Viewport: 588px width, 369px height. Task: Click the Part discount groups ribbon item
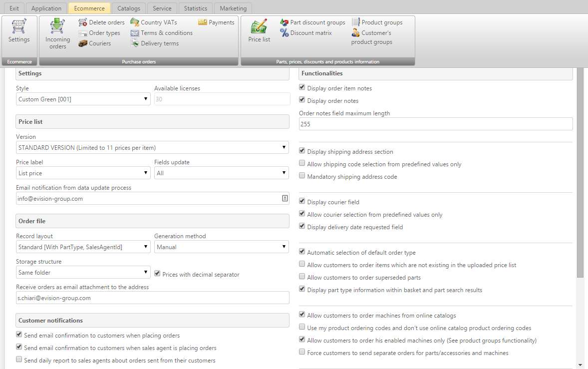point(313,22)
